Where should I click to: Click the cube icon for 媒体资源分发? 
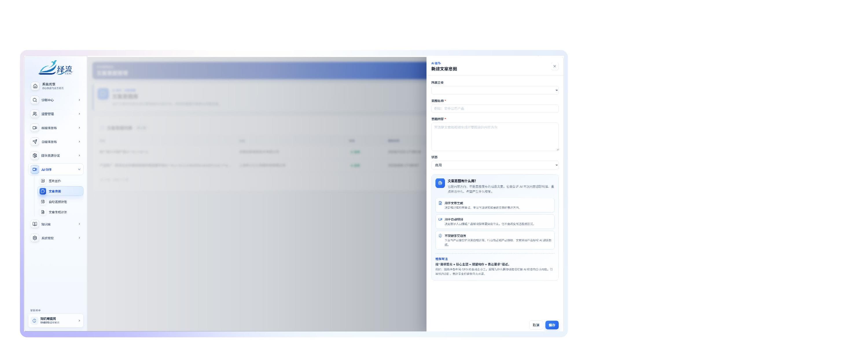click(35, 156)
